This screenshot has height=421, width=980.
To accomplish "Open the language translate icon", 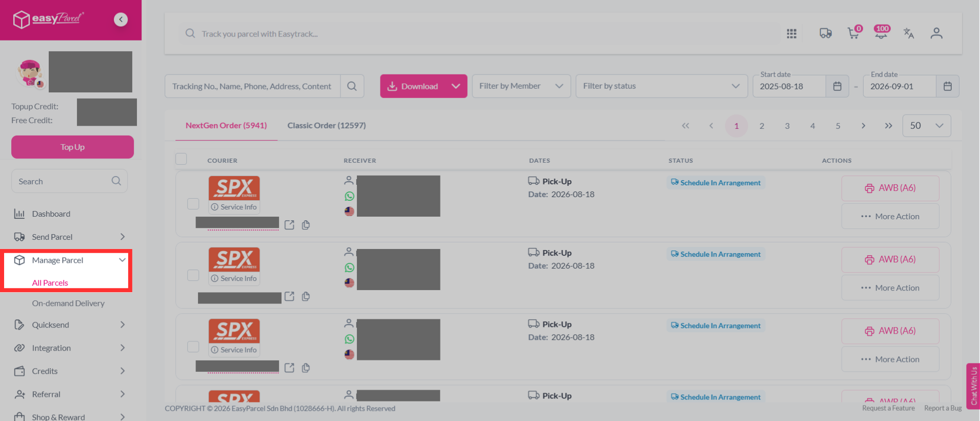I will pos(909,33).
